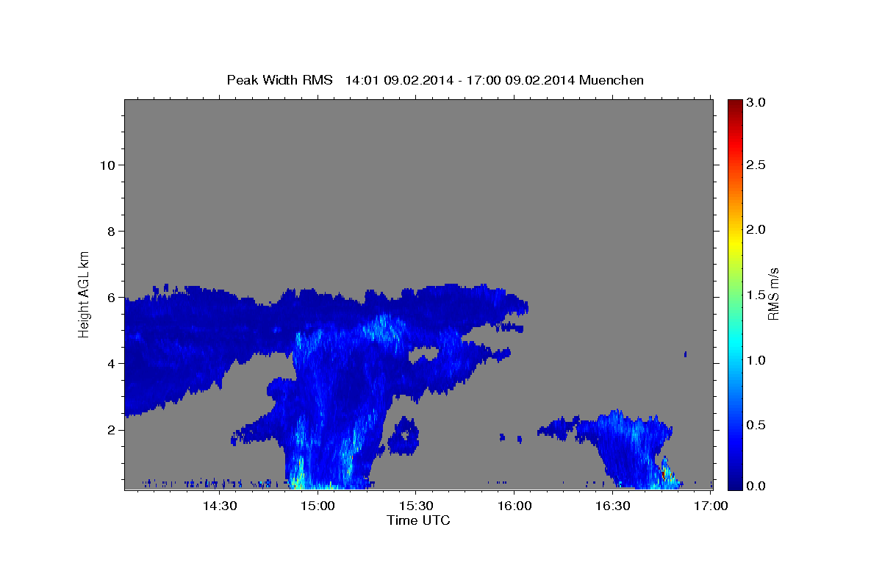Click the height tick label 8
The height and width of the screenshot is (588, 882).
pyautogui.click(x=112, y=231)
